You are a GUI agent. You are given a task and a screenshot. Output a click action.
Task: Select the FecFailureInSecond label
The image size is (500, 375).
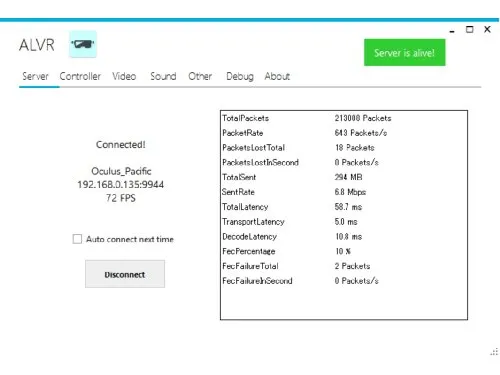(257, 281)
